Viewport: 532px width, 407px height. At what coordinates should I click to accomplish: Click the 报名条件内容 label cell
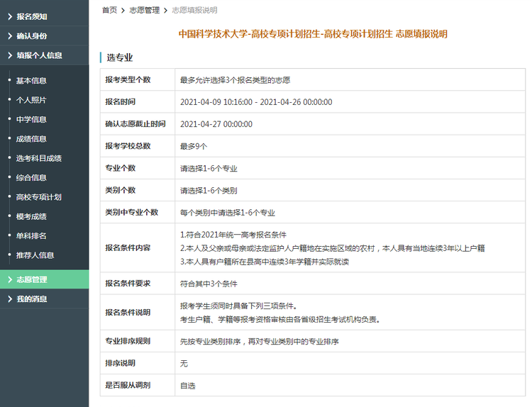(138, 247)
